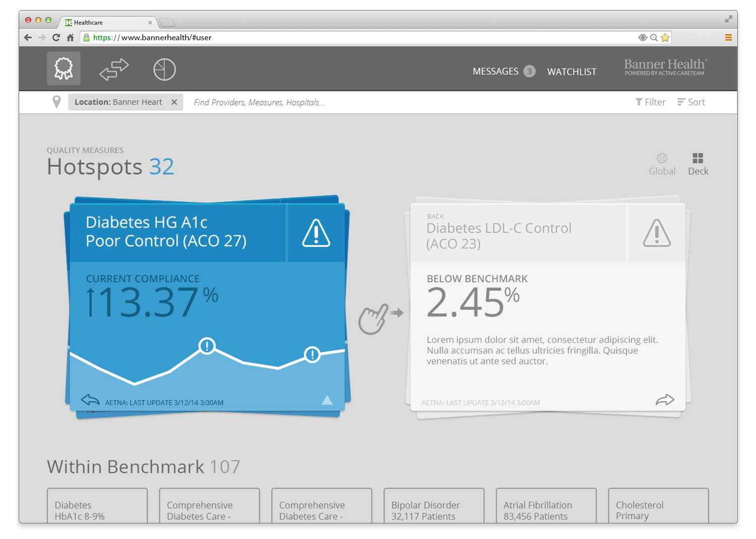Open the Atrial Fibrillation 83,456 Patients tile

pyautogui.click(x=546, y=506)
